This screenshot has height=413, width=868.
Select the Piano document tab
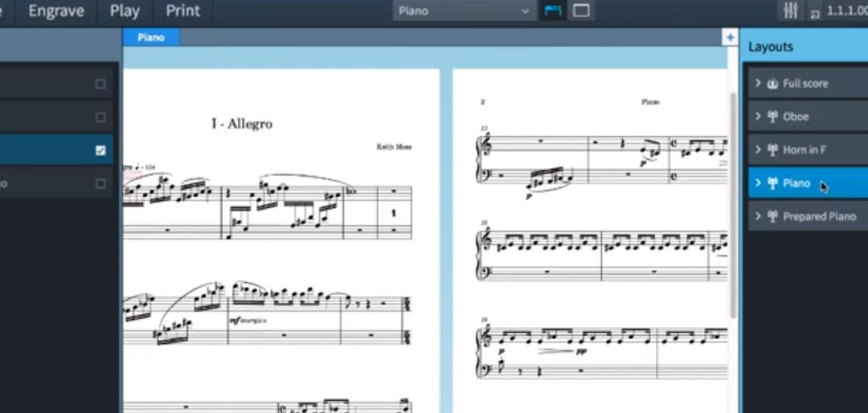pyautogui.click(x=151, y=37)
